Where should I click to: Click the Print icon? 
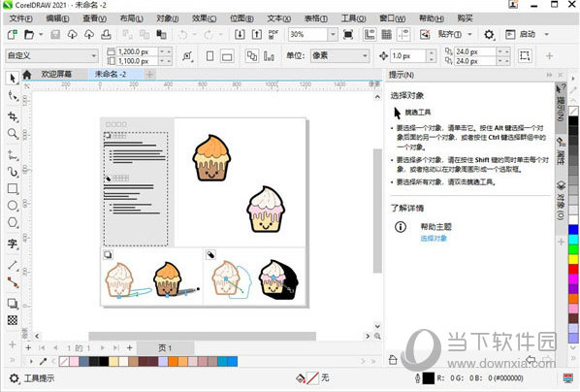106,34
